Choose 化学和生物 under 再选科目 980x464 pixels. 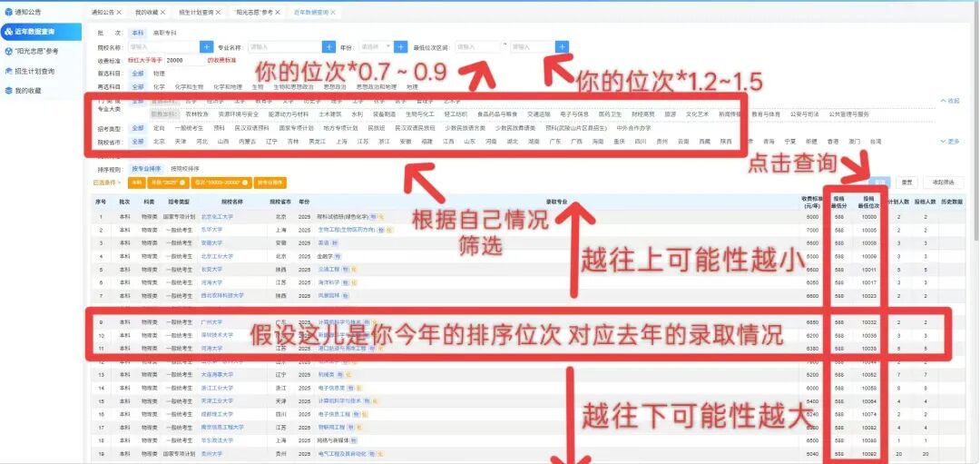[x=189, y=87]
